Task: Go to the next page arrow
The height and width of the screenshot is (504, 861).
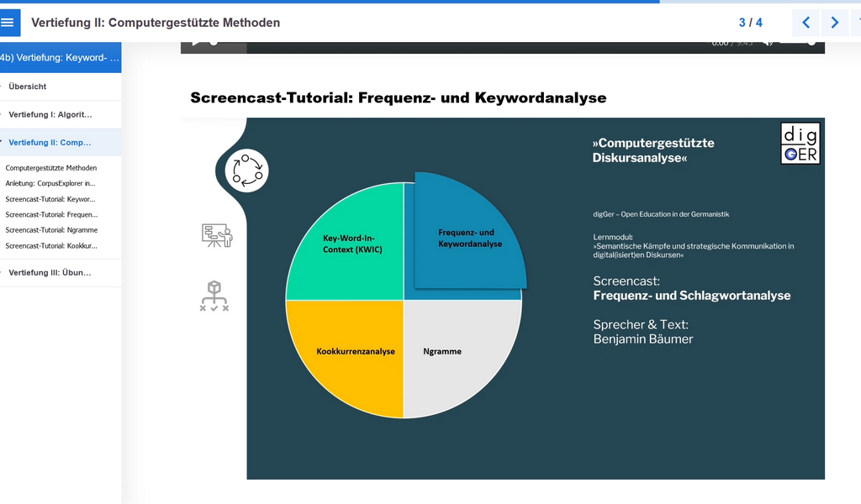Action: pos(834,23)
